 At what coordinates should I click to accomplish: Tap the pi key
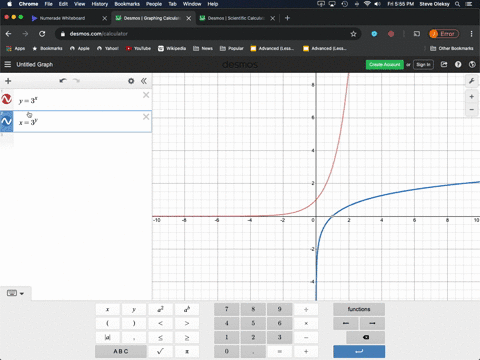(187, 351)
